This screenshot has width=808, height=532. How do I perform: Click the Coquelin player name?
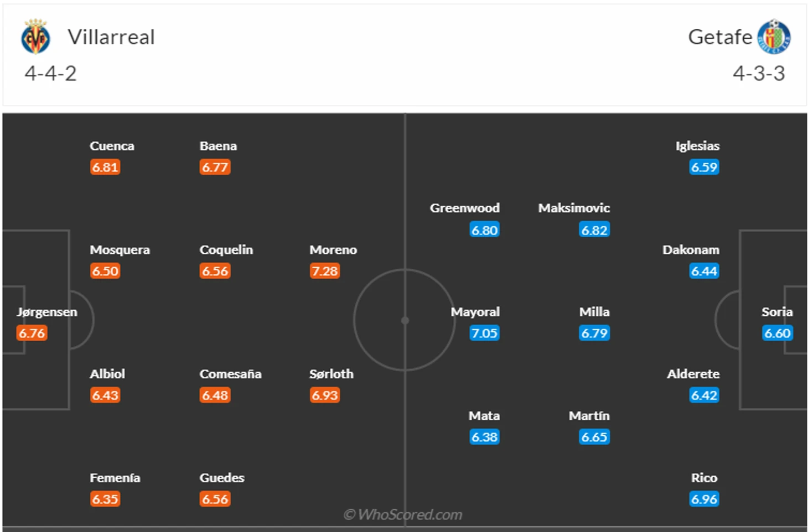(226, 250)
